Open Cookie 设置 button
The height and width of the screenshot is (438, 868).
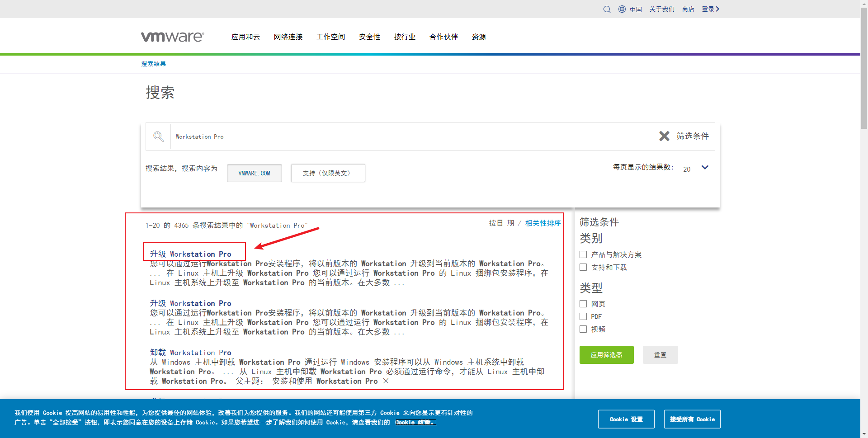click(626, 419)
